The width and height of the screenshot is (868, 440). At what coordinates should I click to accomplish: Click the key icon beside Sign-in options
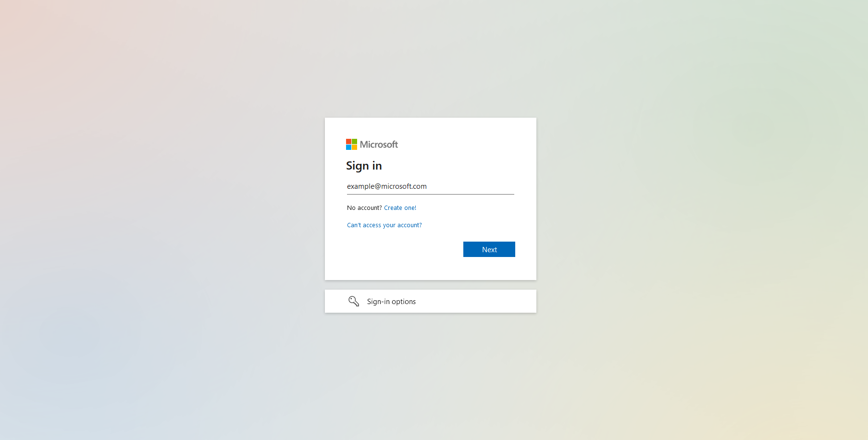pos(354,301)
